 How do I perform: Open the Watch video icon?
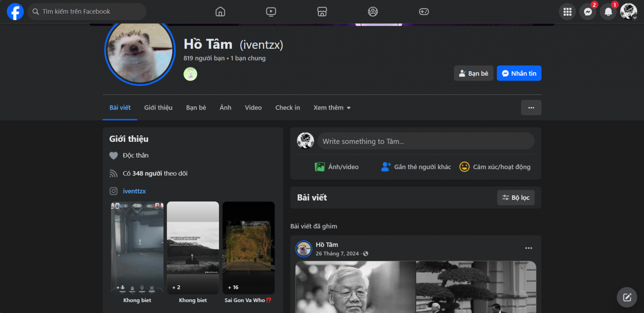271,12
